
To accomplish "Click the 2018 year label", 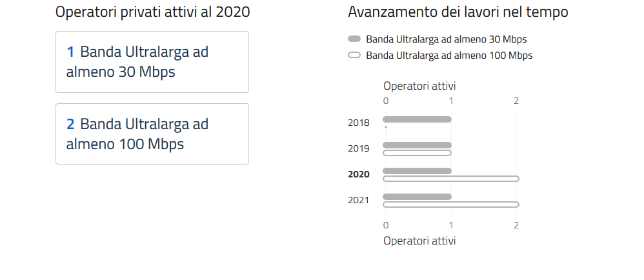I will point(358,123).
